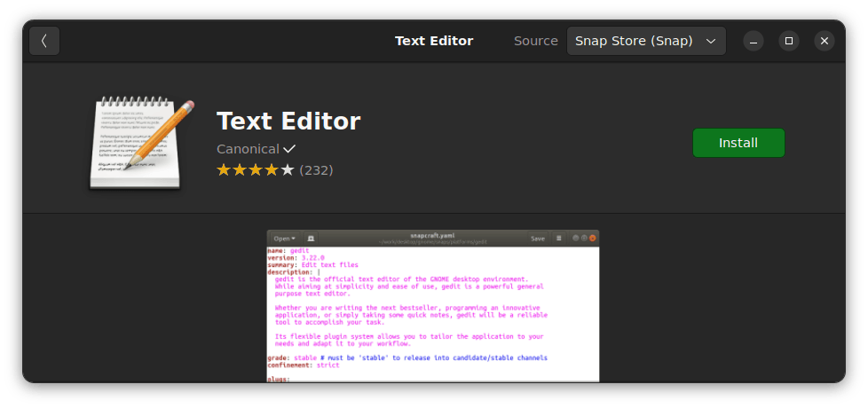
Task: Minimize the software window
Action: point(753,41)
